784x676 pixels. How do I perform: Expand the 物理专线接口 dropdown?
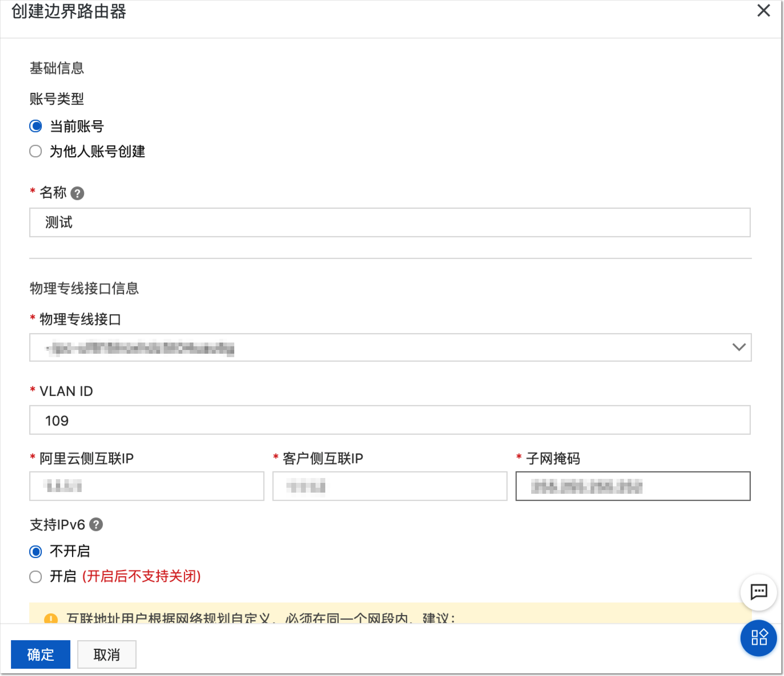coord(390,347)
